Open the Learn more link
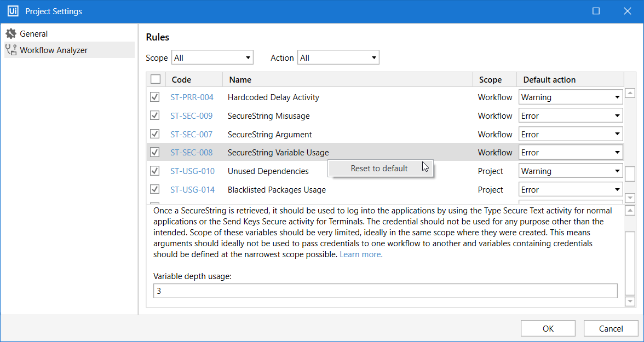This screenshot has height=342, width=644. [x=361, y=254]
